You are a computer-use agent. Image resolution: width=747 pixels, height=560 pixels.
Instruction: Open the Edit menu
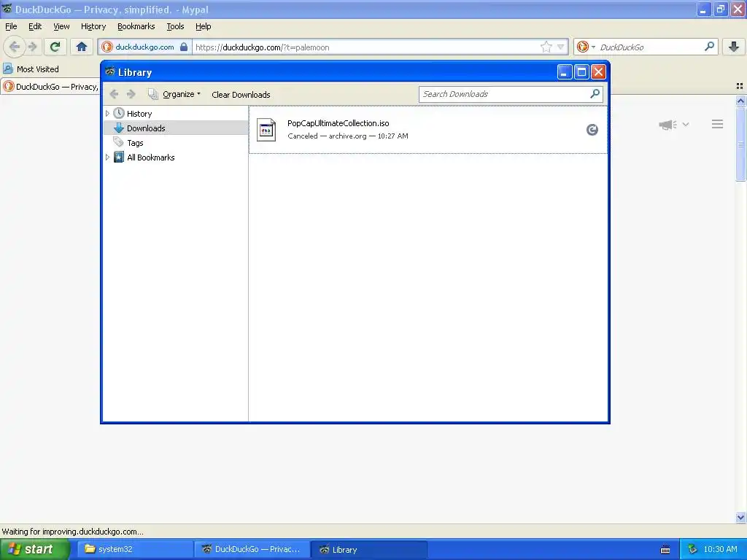[35, 26]
